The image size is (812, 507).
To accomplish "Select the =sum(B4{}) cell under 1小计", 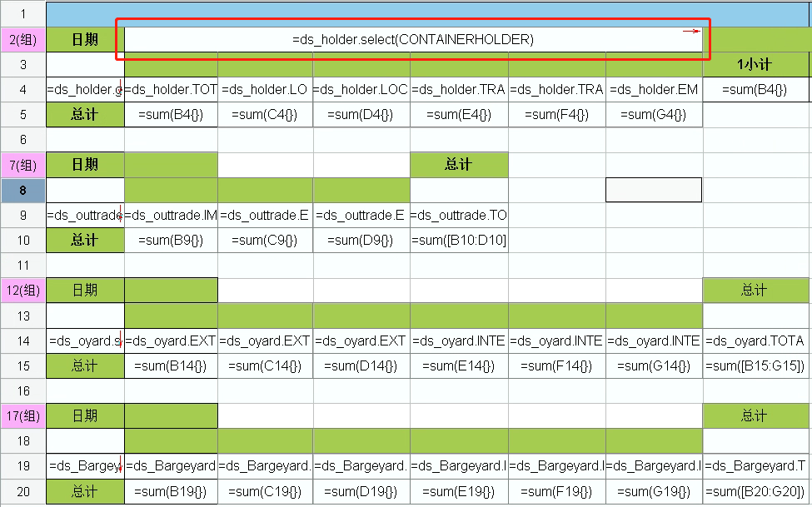I will tap(754, 90).
